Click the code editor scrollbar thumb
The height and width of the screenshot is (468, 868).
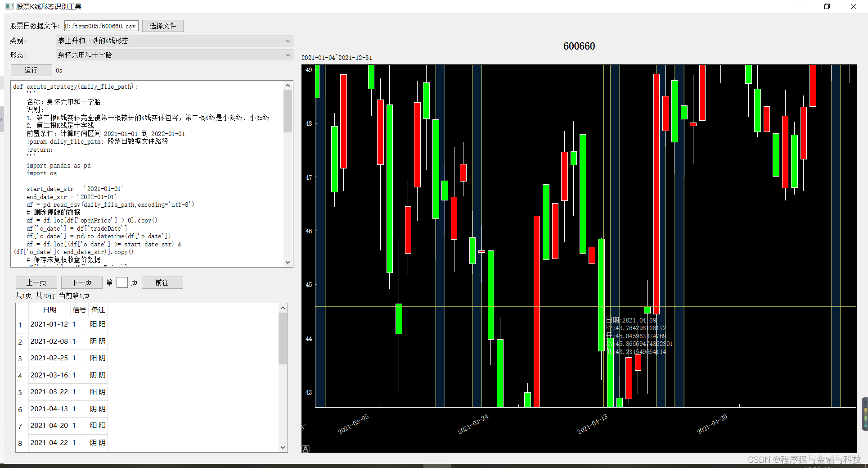click(288, 111)
